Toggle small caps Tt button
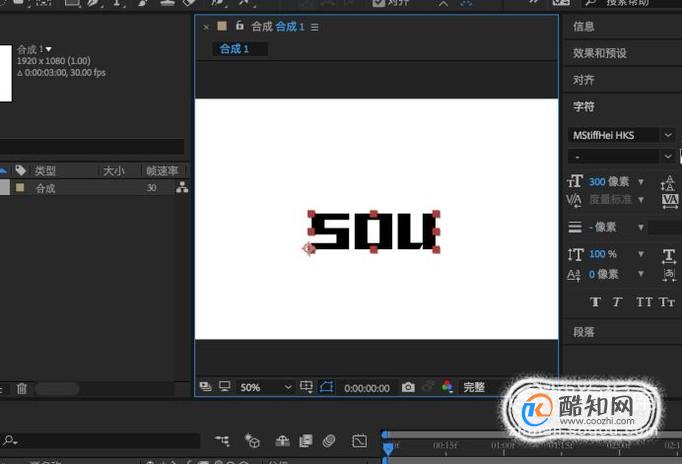The height and width of the screenshot is (464, 682). [x=666, y=302]
